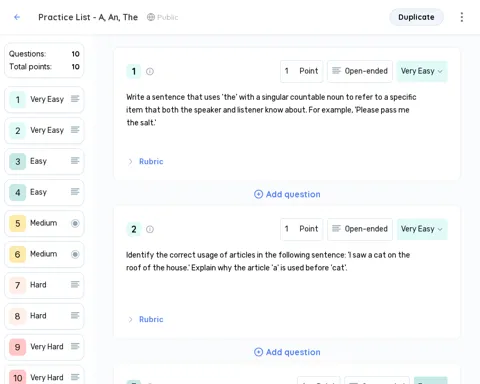Click info icon next to question 2

click(x=150, y=229)
